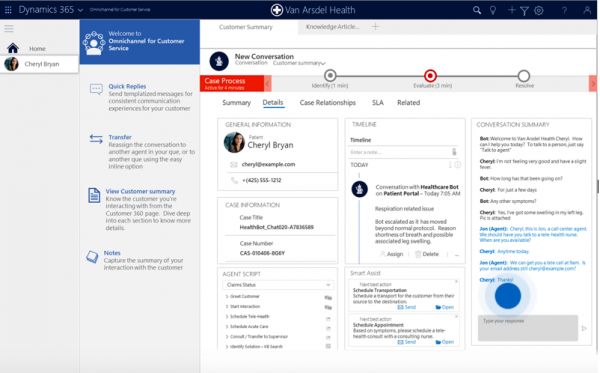Expand the Dynamics 365 app dropdown
The height and width of the screenshot is (373, 600).
[80, 10]
